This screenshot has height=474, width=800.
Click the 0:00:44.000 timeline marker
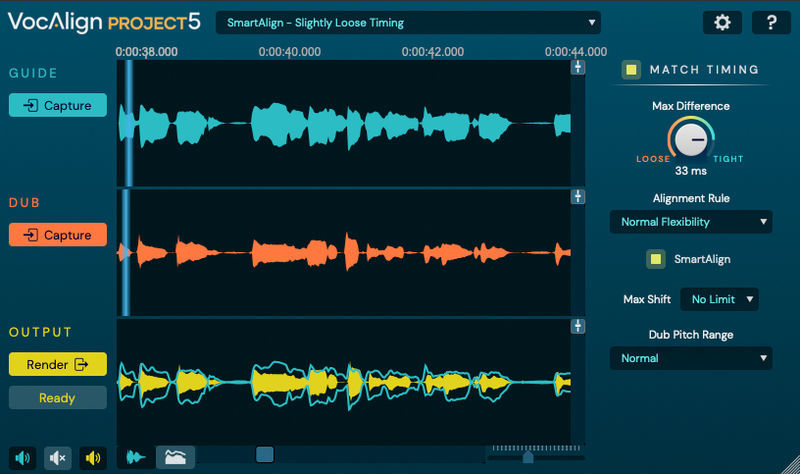[576, 52]
